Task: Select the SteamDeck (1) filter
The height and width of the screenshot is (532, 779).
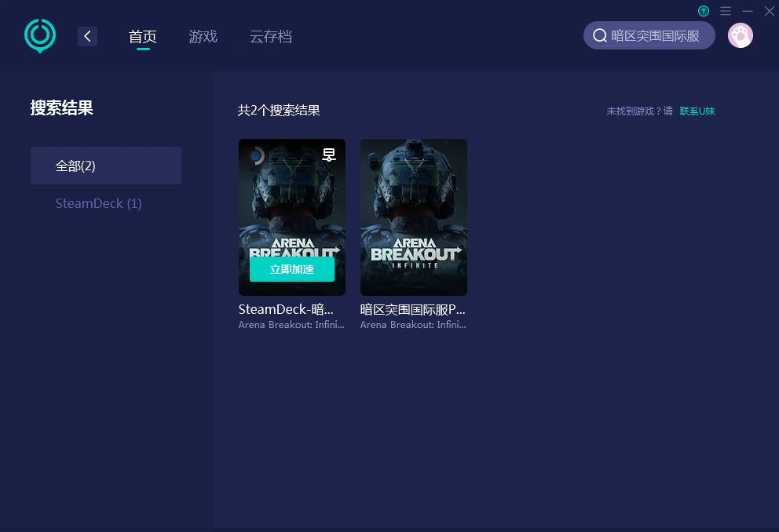Action: [98, 203]
